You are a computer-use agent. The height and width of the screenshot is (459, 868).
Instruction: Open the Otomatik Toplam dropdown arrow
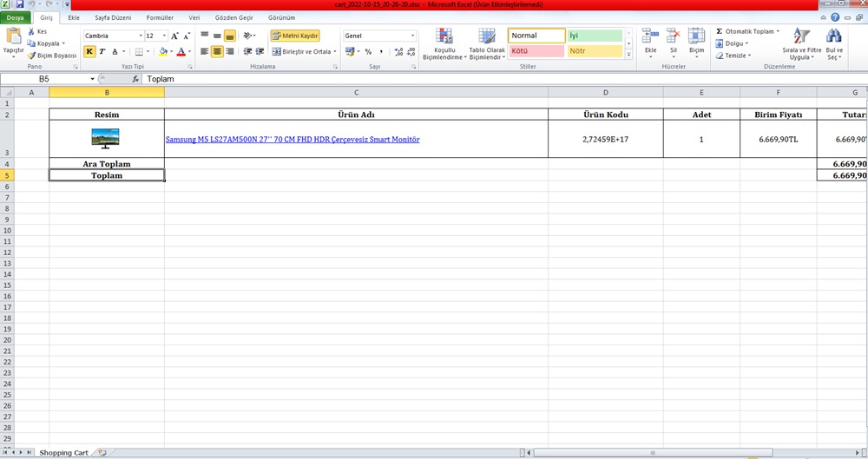pos(778,31)
